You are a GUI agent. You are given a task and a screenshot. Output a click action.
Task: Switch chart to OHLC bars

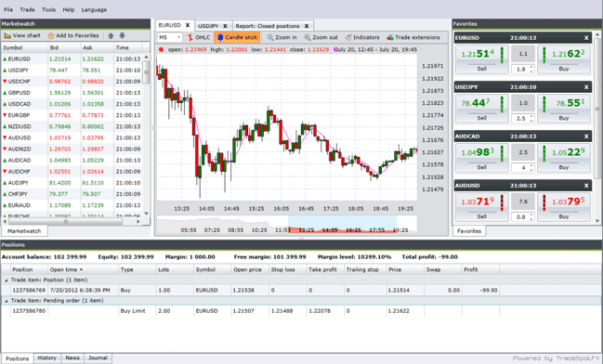click(x=199, y=37)
